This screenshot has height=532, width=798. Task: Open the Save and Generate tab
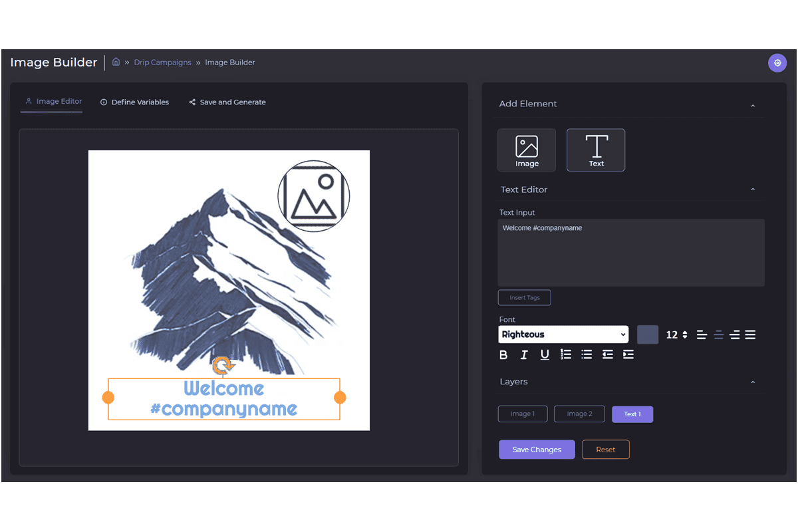click(227, 102)
